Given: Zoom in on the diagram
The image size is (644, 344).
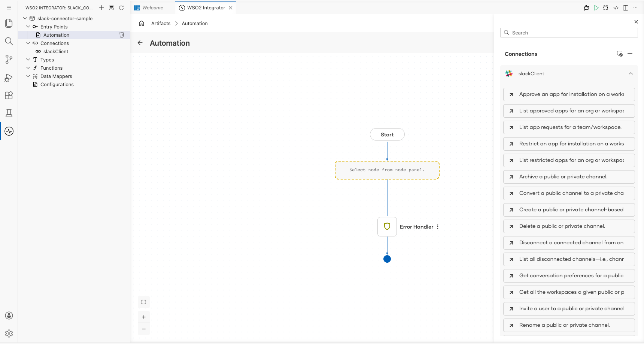Looking at the screenshot, I should pyautogui.click(x=144, y=317).
